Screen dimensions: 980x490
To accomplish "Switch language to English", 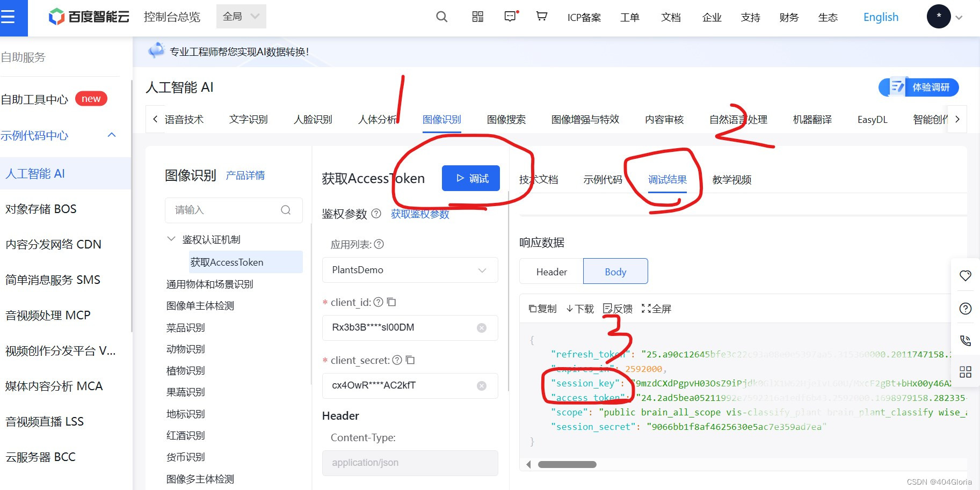I will coord(881,17).
